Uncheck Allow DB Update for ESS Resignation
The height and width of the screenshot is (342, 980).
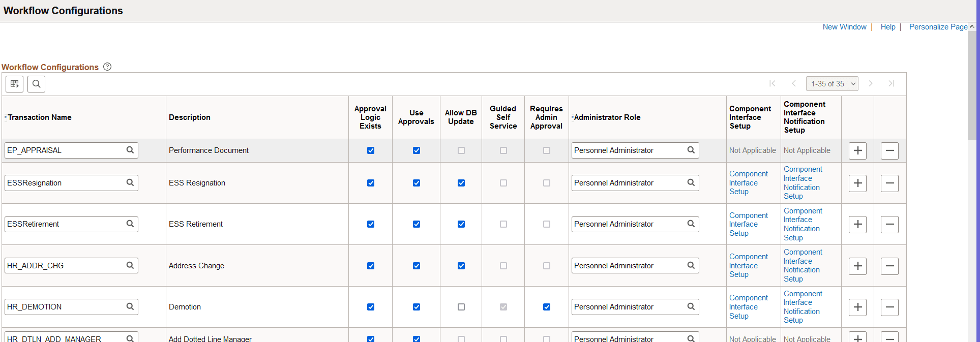[x=461, y=183]
